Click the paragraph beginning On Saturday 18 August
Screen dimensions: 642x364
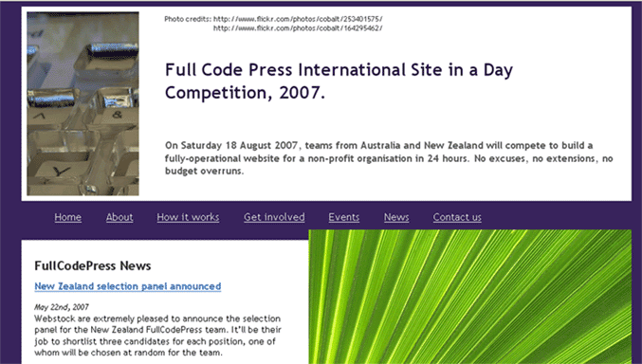tap(389, 158)
